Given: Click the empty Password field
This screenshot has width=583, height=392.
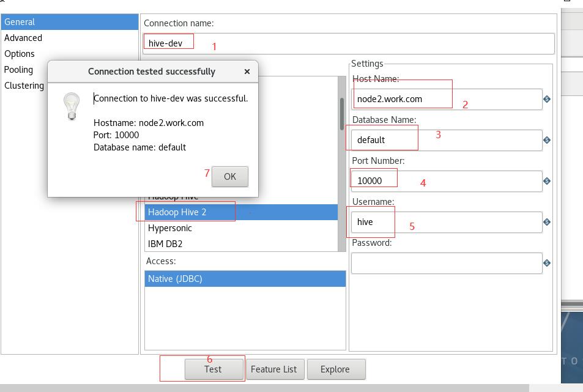Looking at the screenshot, I should [x=447, y=263].
